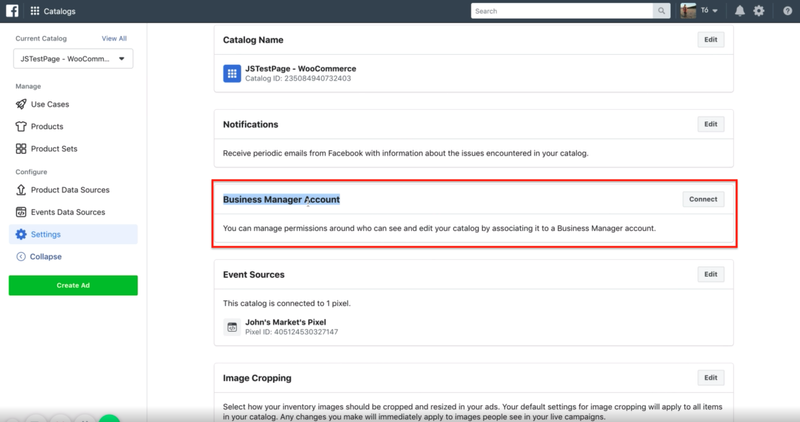Click the search magnifier button
800x422 pixels.
[661, 11]
